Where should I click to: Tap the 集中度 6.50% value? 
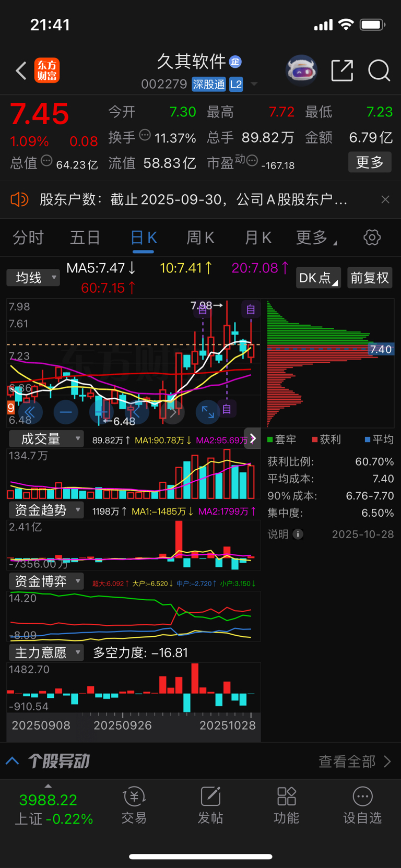tap(378, 513)
